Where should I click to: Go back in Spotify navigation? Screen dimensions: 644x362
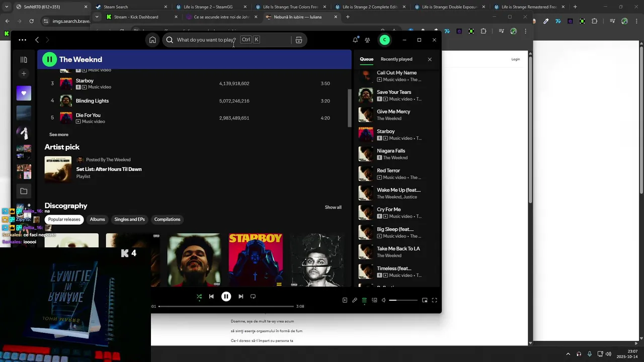37,40
